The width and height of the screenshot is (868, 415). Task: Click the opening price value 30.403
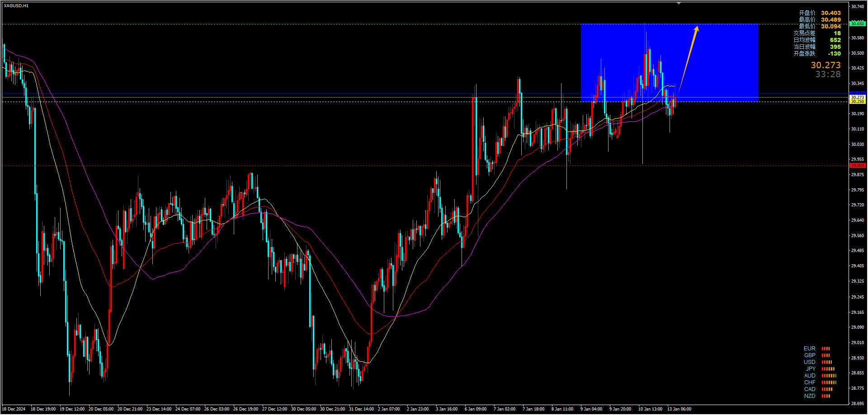pos(831,13)
